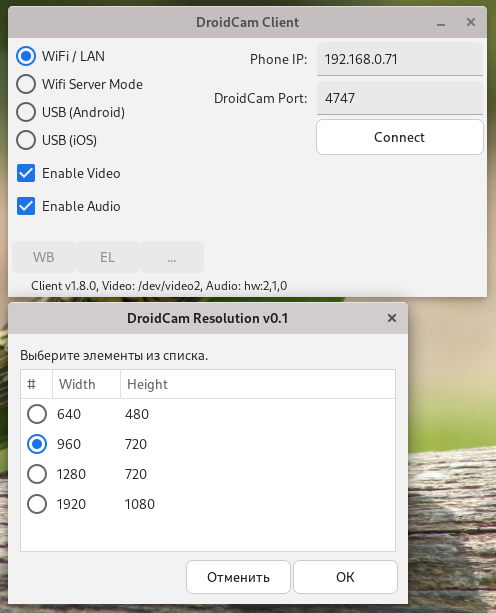Minimize the DroidCam Client window
496x613 pixels.
coord(441,23)
